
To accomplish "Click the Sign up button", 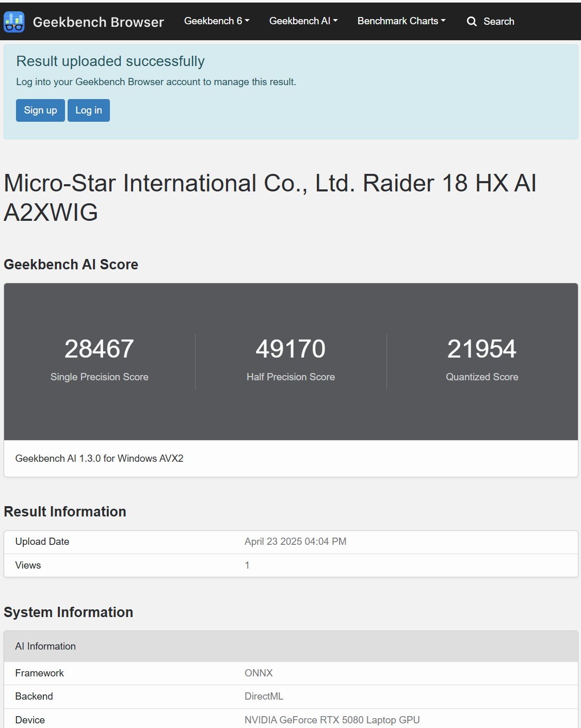I will click(x=40, y=110).
